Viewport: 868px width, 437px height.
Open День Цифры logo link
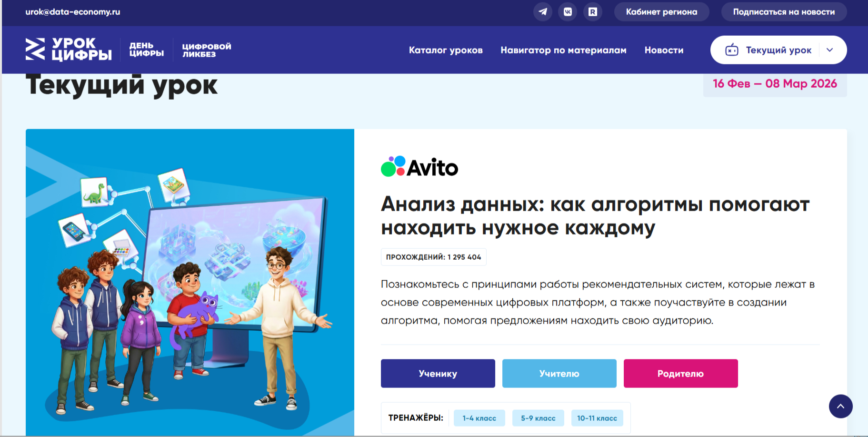[146, 50]
